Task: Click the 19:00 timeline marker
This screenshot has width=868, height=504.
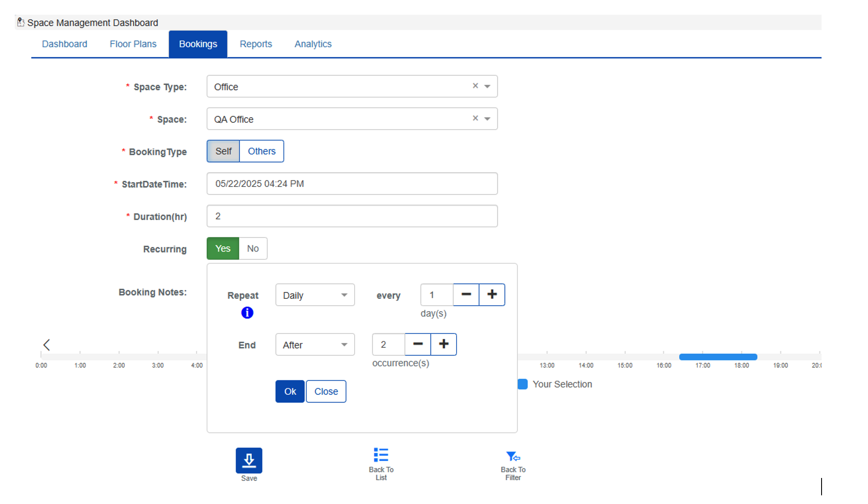Action: [780, 365]
